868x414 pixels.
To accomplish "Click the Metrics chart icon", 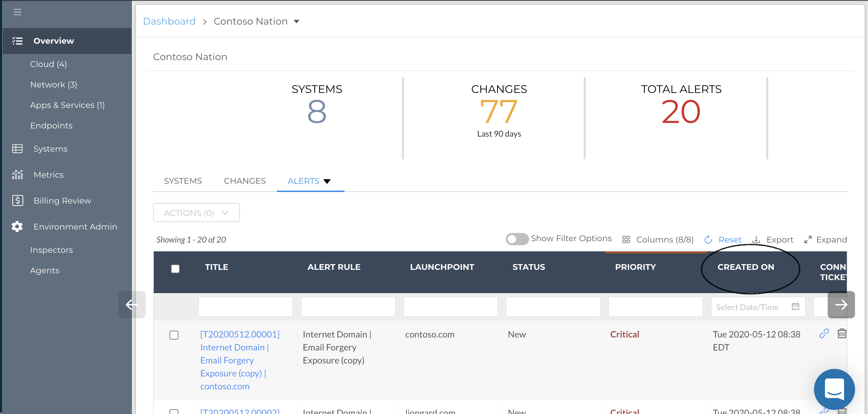I will (x=17, y=175).
